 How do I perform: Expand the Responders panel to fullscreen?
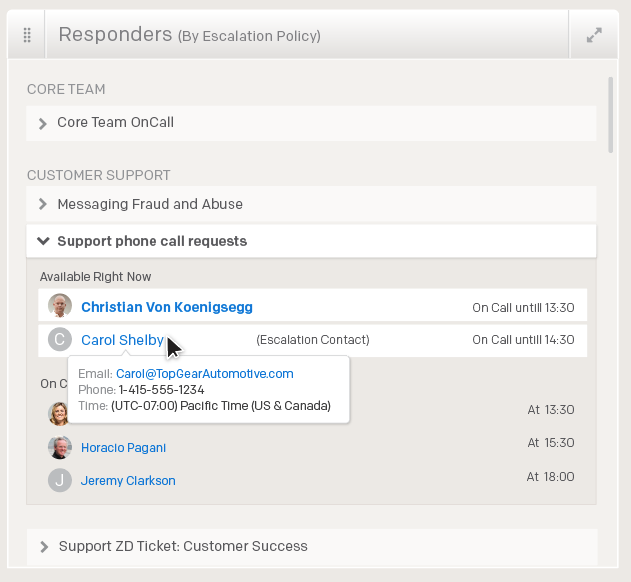[x=594, y=35]
